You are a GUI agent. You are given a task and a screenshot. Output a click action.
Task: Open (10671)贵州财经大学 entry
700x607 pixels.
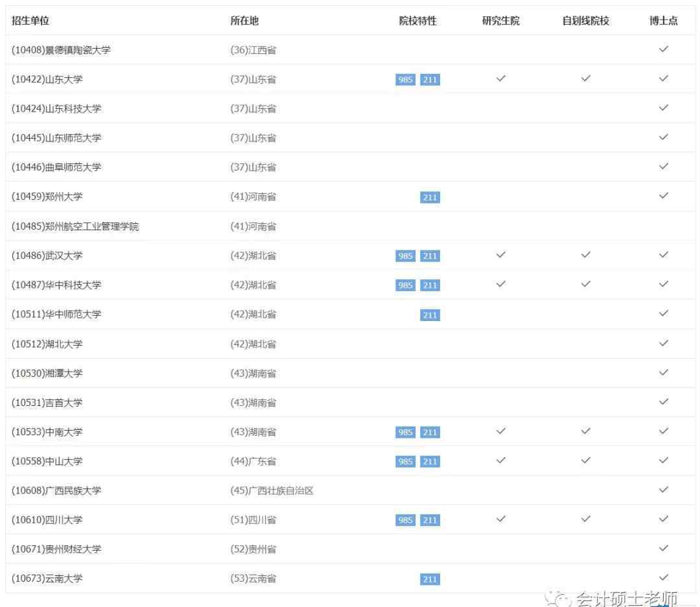point(56,549)
